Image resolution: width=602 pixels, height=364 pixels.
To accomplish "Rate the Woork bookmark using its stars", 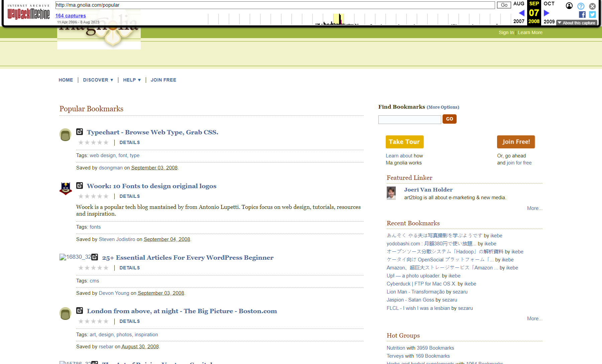I will pos(93,196).
